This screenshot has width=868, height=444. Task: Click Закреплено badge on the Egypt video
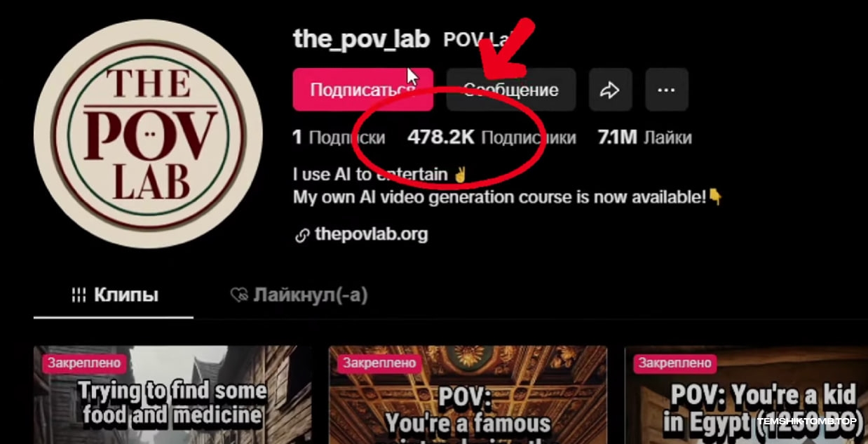[675, 363]
